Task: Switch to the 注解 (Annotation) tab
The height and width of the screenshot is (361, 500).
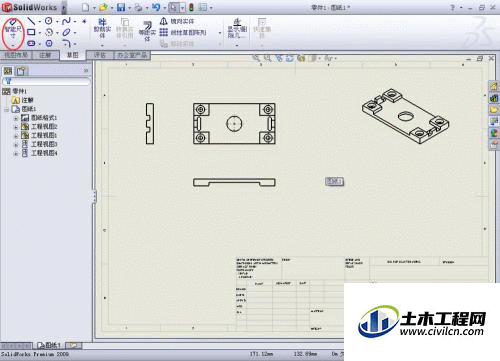Action: [45, 55]
